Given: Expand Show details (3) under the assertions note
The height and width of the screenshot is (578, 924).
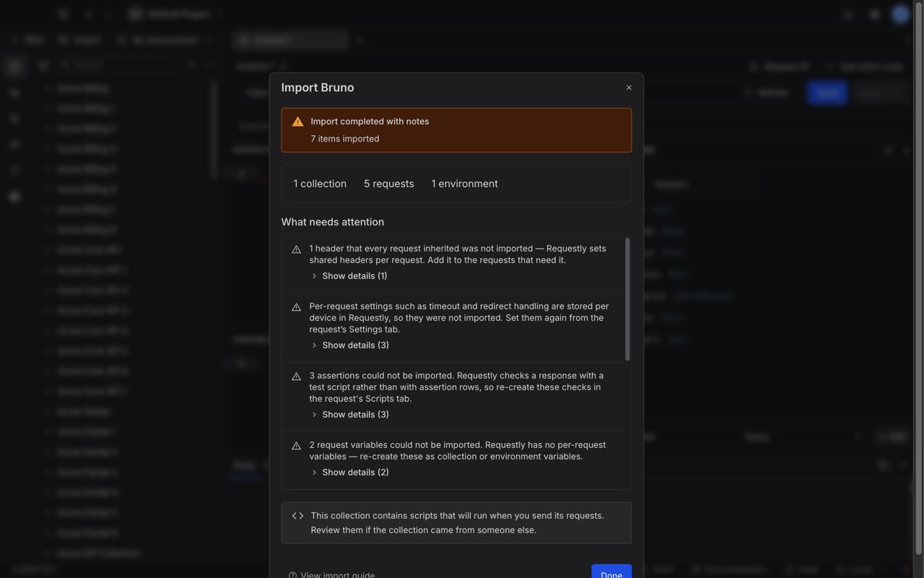Looking at the screenshot, I should pyautogui.click(x=349, y=415).
